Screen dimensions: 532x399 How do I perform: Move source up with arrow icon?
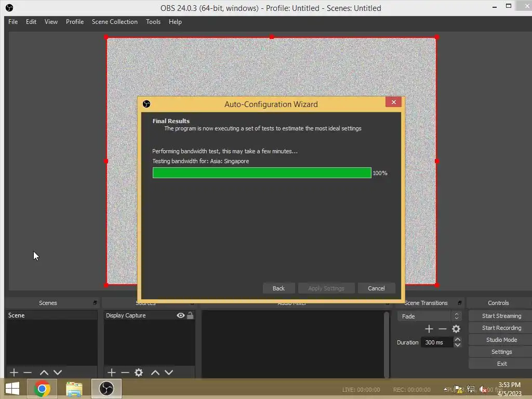click(x=155, y=373)
